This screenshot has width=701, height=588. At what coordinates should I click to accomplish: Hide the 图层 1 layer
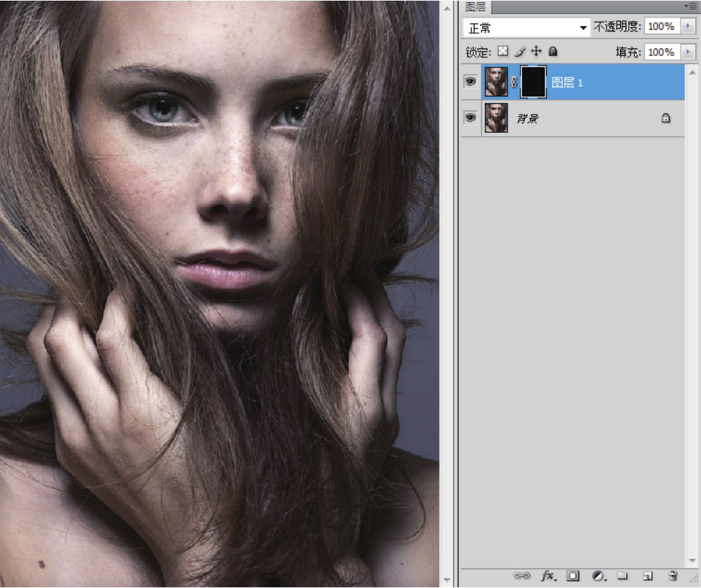click(470, 82)
